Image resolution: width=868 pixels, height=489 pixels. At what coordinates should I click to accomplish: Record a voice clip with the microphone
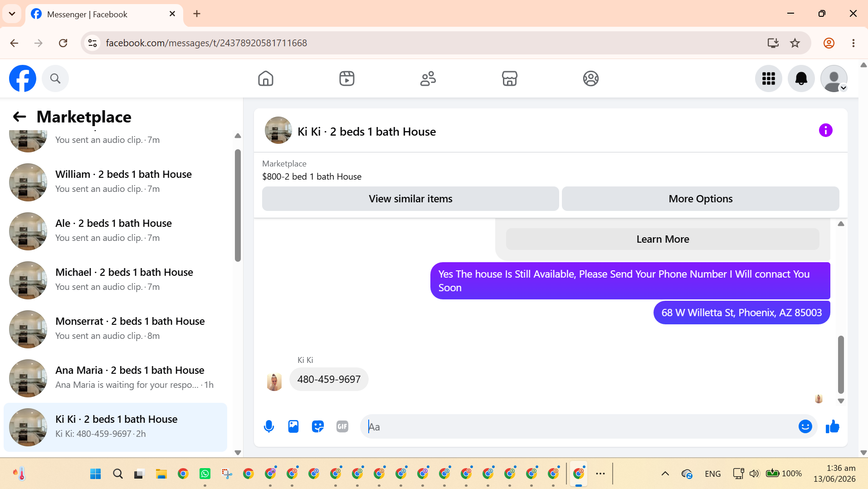click(269, 426)
